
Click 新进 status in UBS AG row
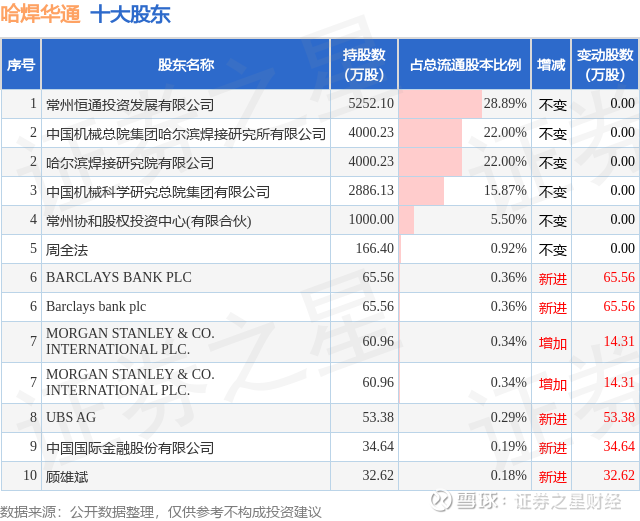click(553, 419)
